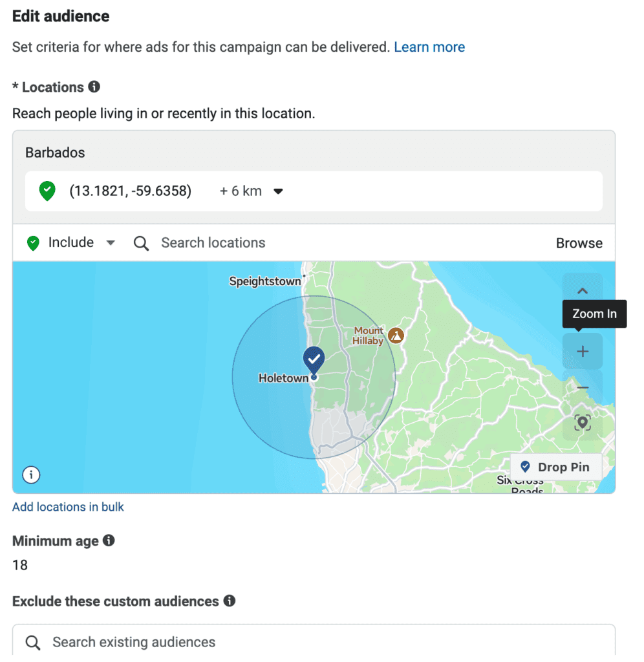Open the Learn more link

429,47
